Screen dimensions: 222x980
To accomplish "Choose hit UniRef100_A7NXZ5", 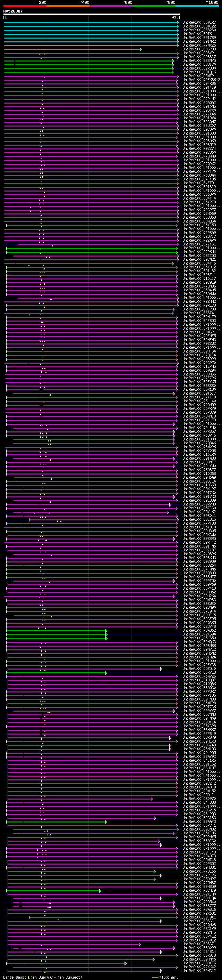I will (199, 45).
